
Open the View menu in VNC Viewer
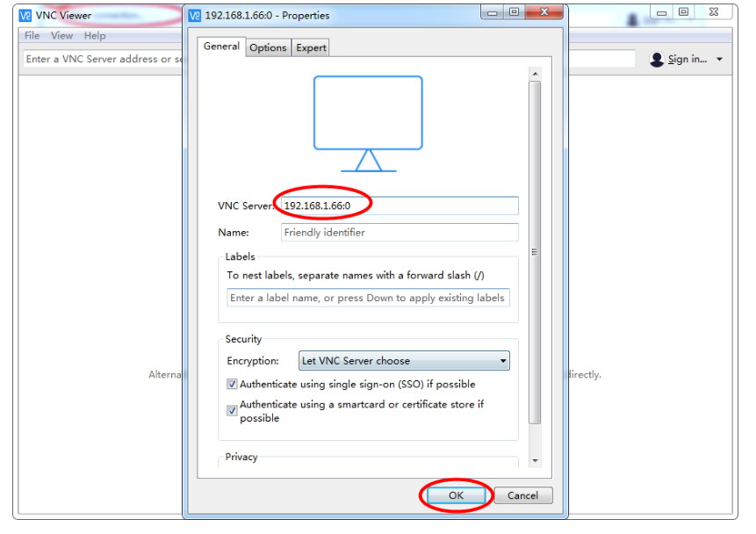click(61, 36)
